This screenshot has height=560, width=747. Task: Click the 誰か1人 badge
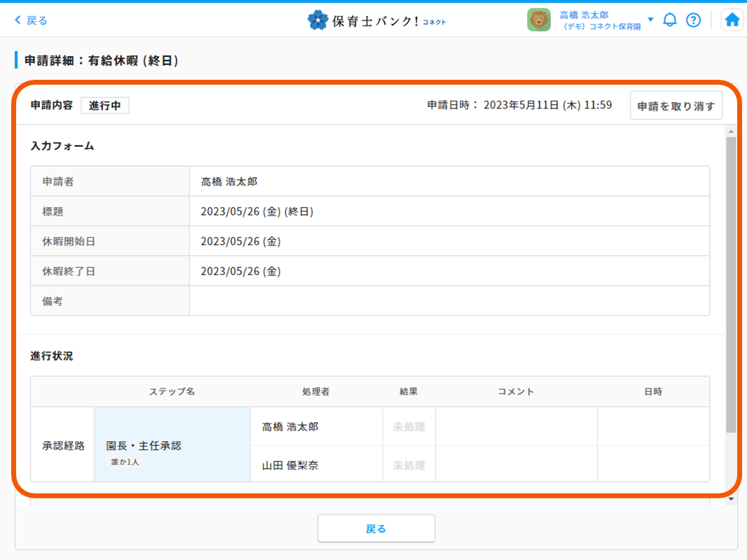(x=125, y=462)
